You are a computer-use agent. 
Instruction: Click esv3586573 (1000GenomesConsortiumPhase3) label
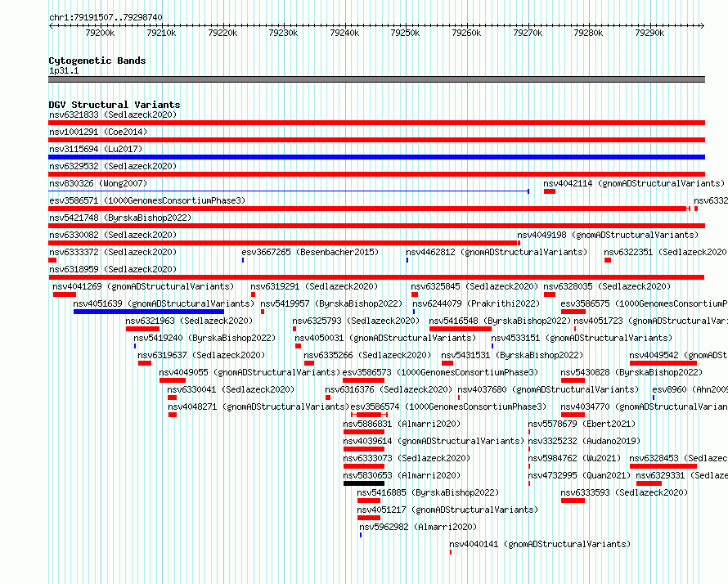(440, 372)
